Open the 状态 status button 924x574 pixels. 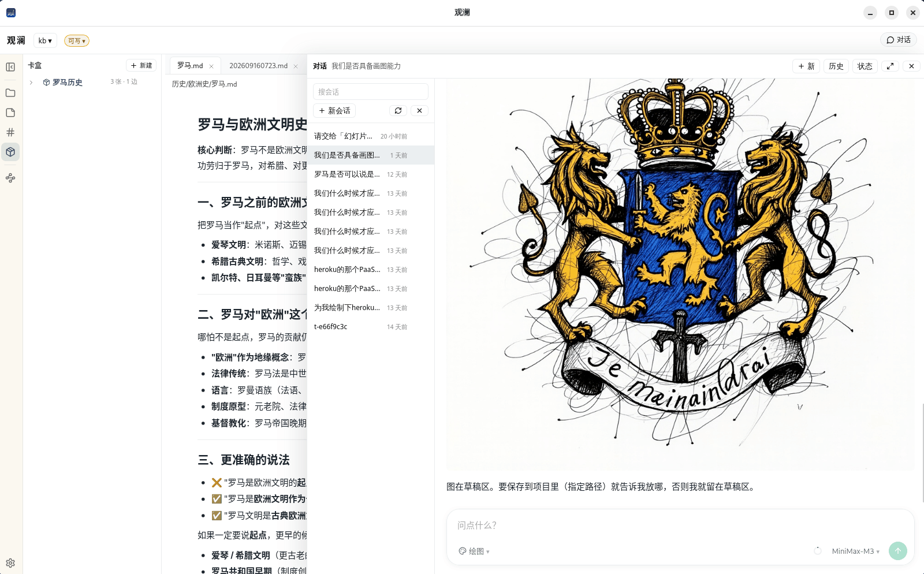[x=865, y=66]
